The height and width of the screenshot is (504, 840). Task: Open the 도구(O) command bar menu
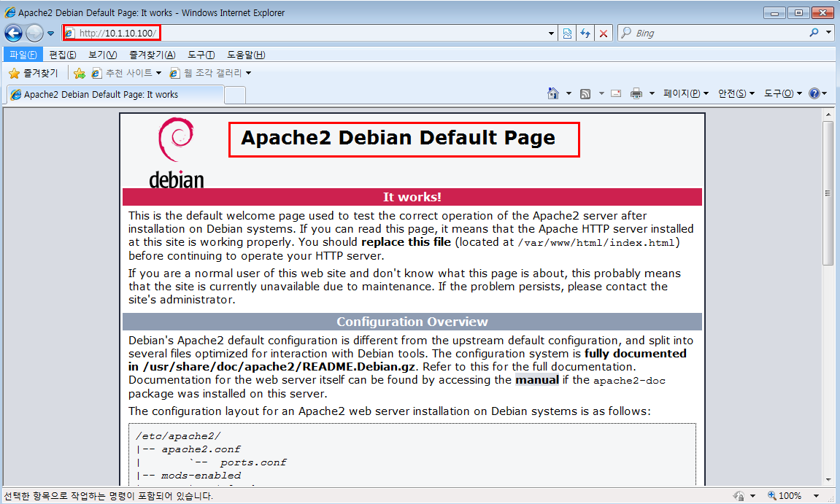(782, 93)
